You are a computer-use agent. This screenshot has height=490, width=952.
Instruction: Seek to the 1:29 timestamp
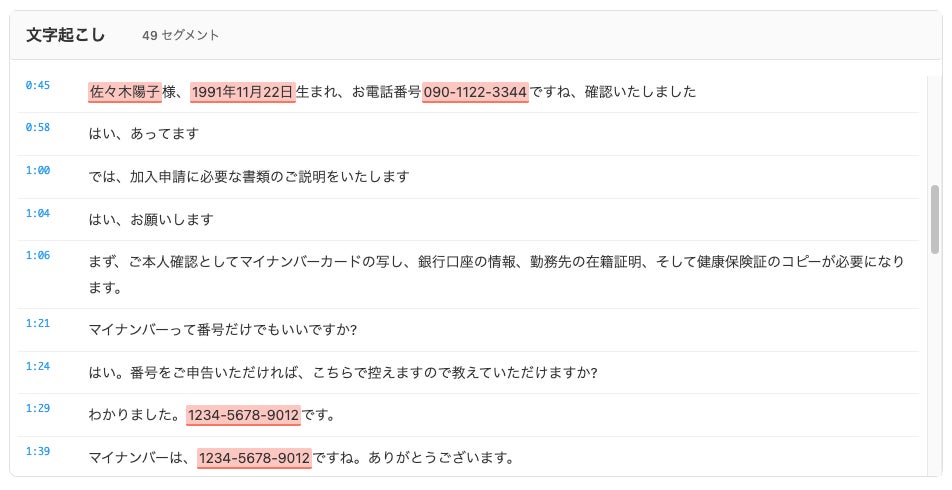[x=38, y=409]
